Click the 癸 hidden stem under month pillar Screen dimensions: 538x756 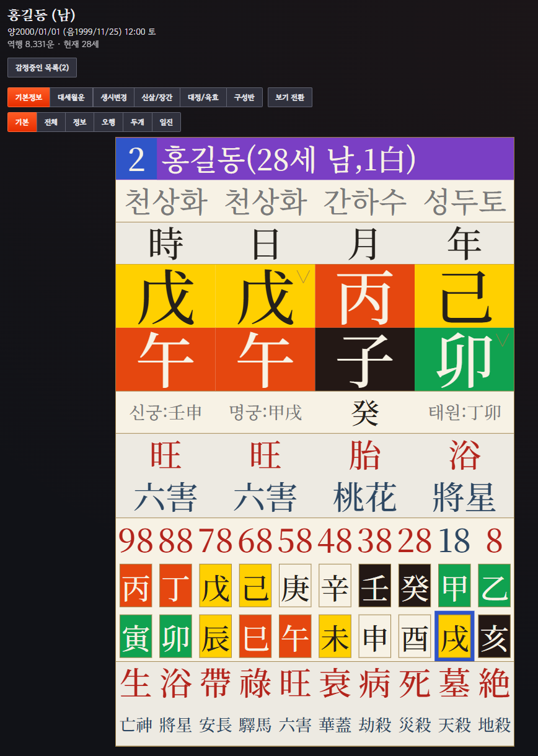pyautogui.click(x=365, y=412)
